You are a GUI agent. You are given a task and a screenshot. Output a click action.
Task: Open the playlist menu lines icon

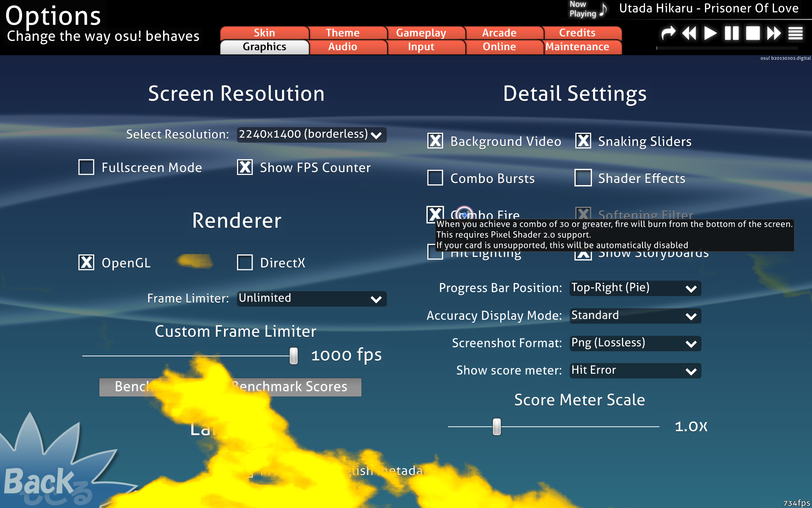pos(795,33)
